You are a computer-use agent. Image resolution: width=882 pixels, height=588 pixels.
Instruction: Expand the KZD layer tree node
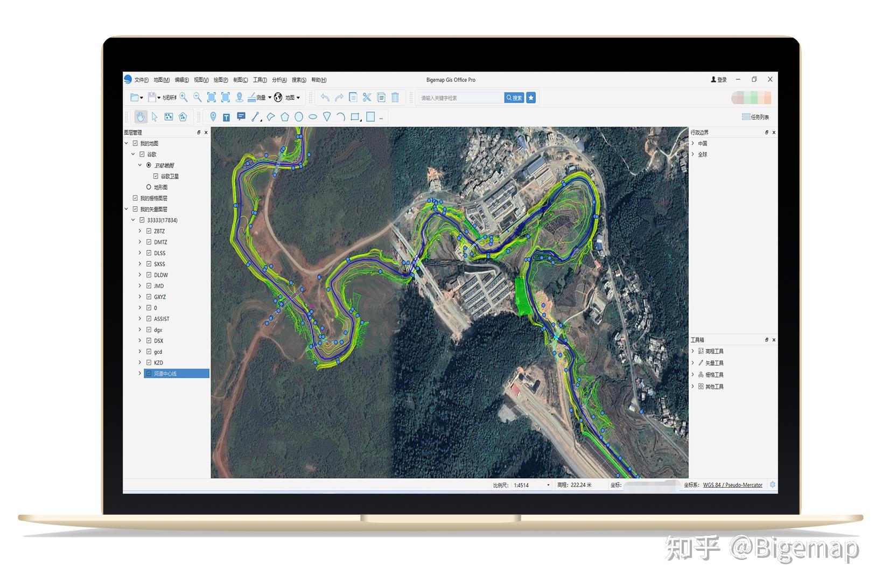pos(139,362)
